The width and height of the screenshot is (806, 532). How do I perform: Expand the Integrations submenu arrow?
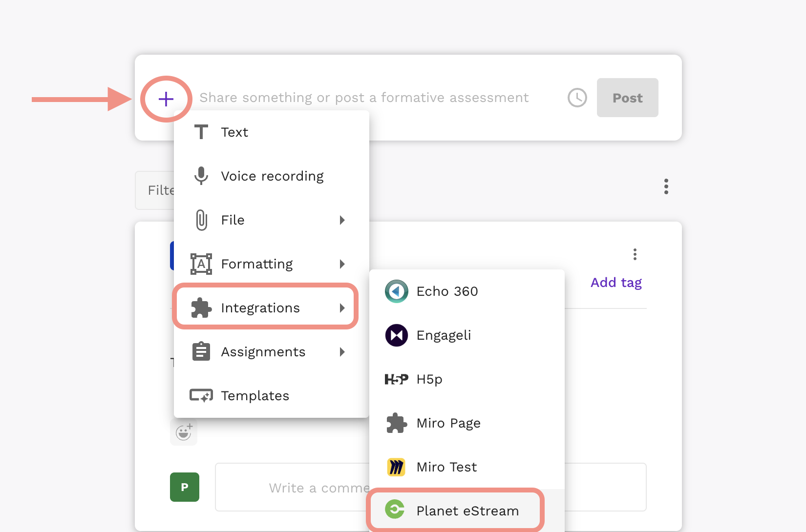click(x=342, y=308)
